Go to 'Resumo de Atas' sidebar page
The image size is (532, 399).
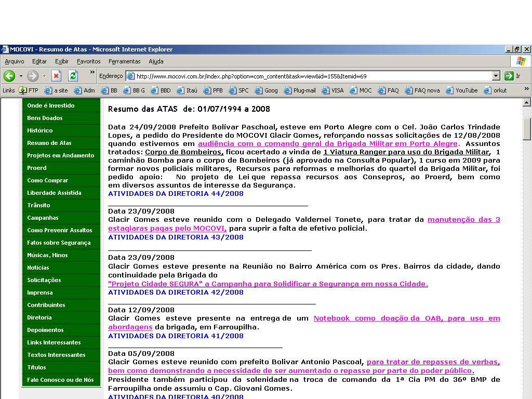[61, 143]
